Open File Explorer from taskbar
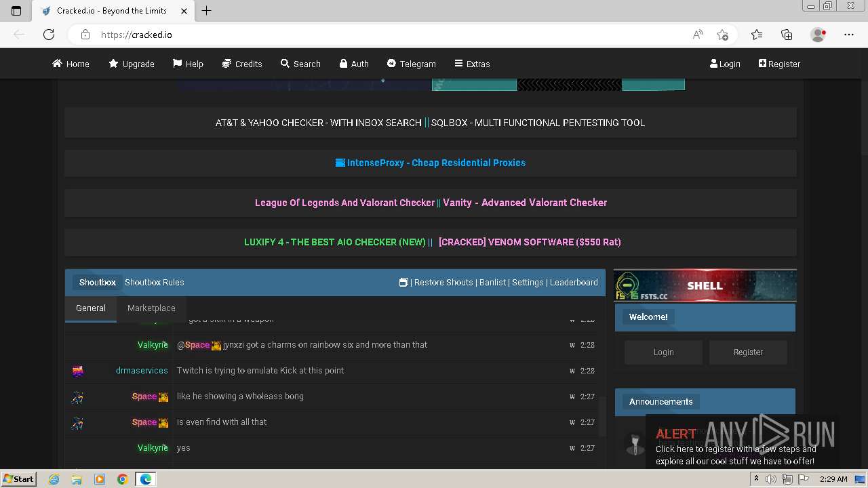 (x=77, y=479)
